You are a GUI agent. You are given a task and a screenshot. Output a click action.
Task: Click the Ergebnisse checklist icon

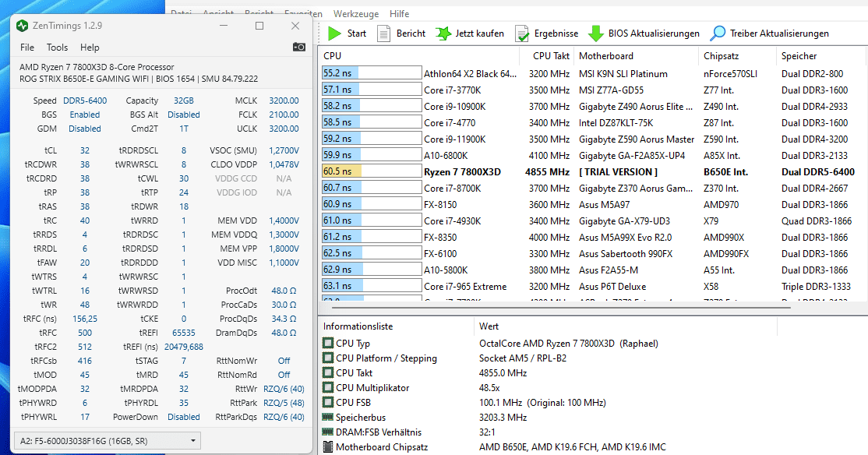[521, 34]
